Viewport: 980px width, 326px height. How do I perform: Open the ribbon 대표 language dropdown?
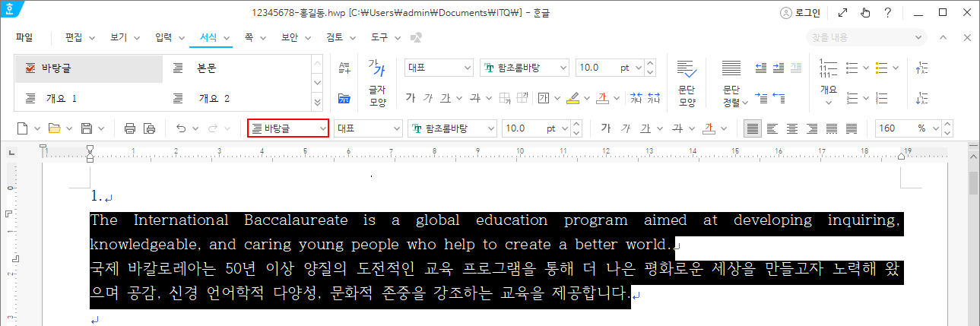pyautogui.click(x=467, y=68)
